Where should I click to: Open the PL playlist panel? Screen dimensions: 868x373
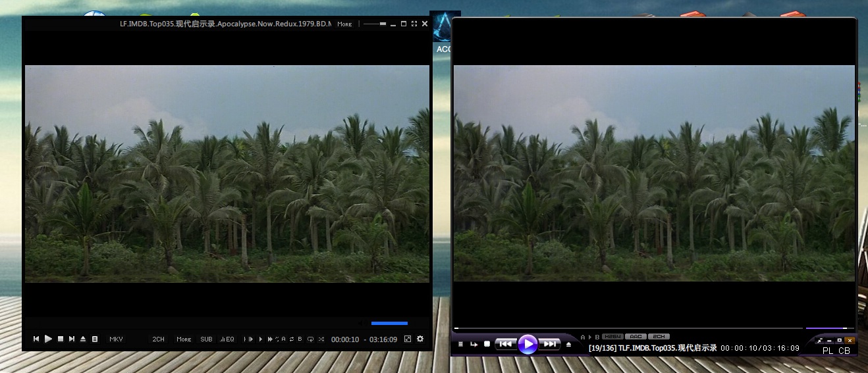point(828,351)
